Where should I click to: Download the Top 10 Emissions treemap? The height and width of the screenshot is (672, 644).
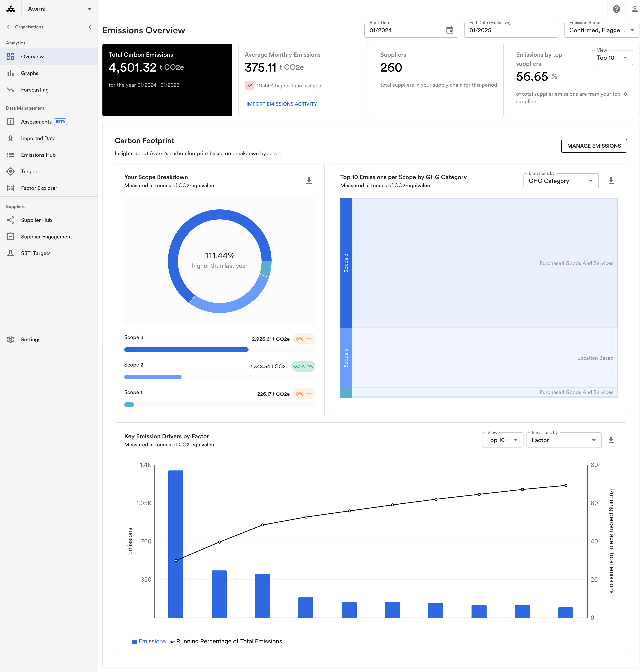(x=611, y=181)
